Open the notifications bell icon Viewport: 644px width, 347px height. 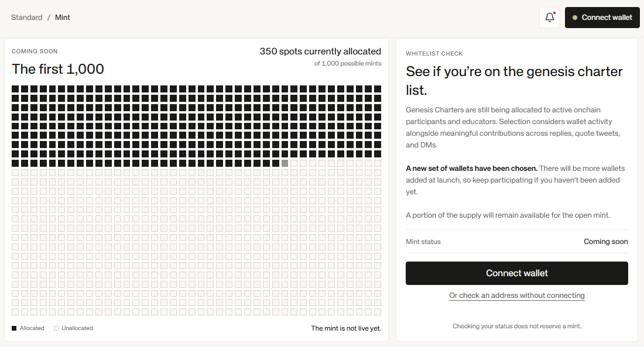coord(550,17)
